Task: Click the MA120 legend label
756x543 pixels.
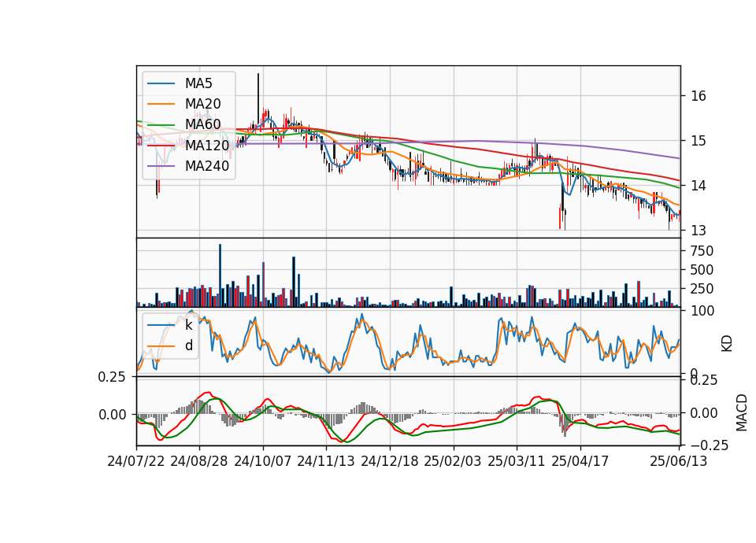Action: coord(207,146)
